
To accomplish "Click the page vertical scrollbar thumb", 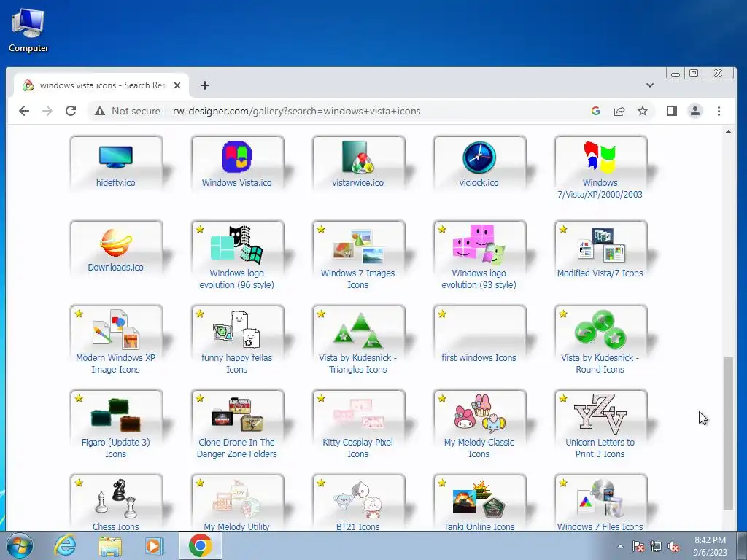I will pos(728,433).
